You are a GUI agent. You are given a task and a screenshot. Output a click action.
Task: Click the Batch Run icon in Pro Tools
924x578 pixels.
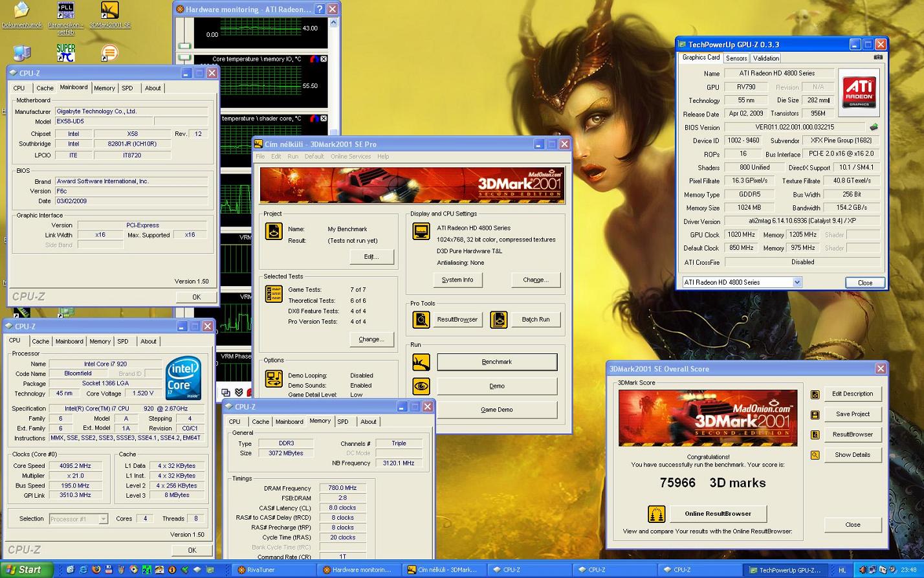(x=499, y=319)
